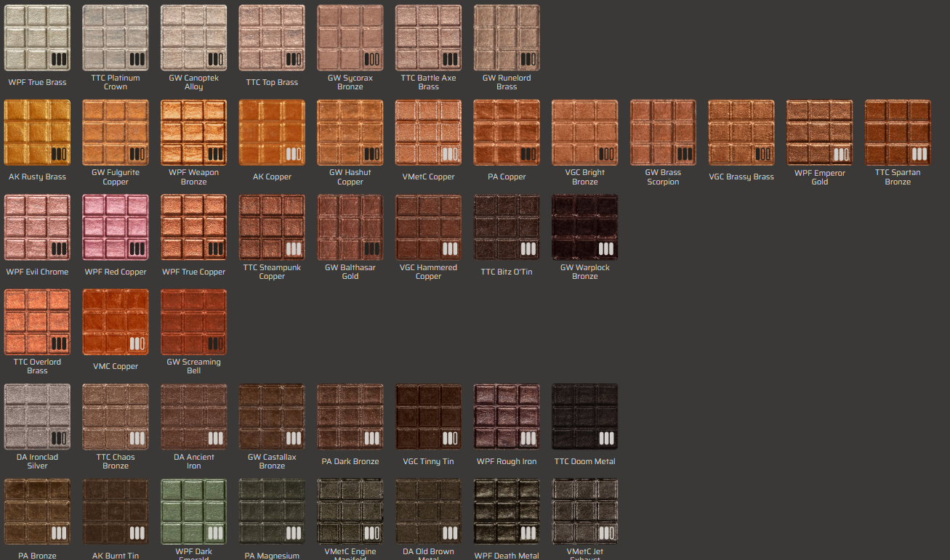Image resolution: width=950 pixels, height=560 pixels.
Task: Pick the GW Runelord Brass swatch
Action: tap(507, 38)
